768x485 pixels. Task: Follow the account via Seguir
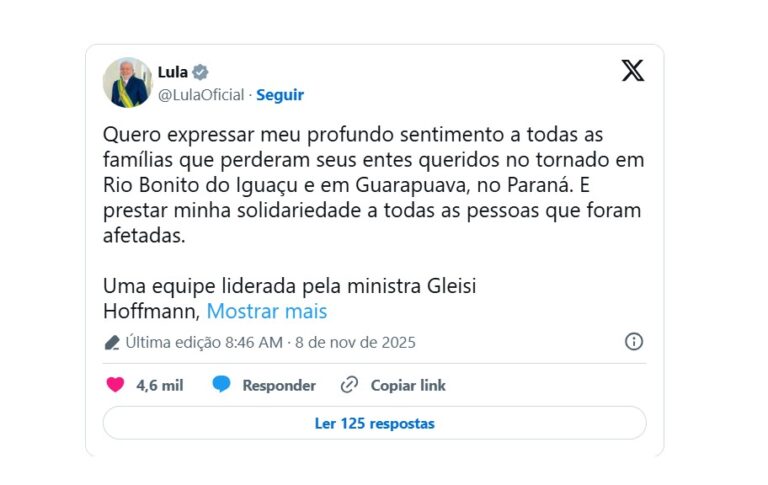pos(280,95)
